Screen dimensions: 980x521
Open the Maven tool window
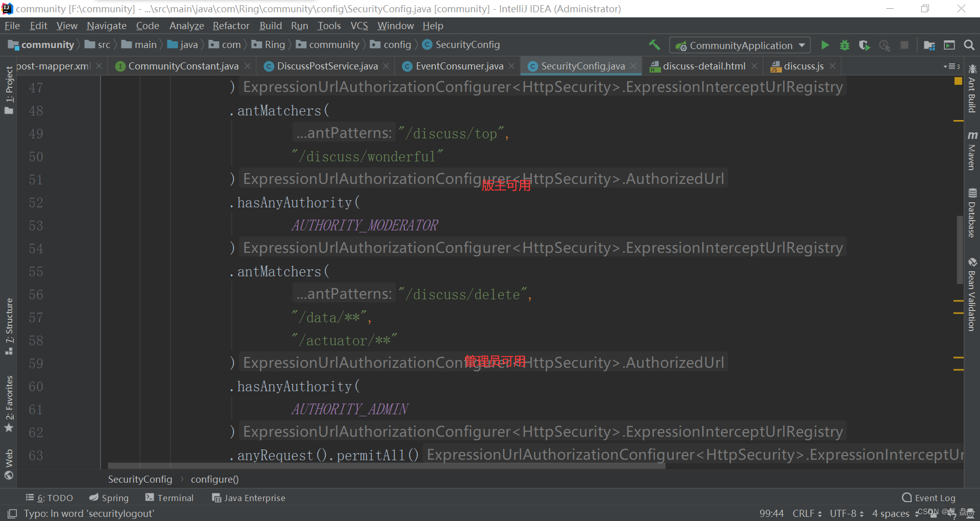tap(972, 151)
